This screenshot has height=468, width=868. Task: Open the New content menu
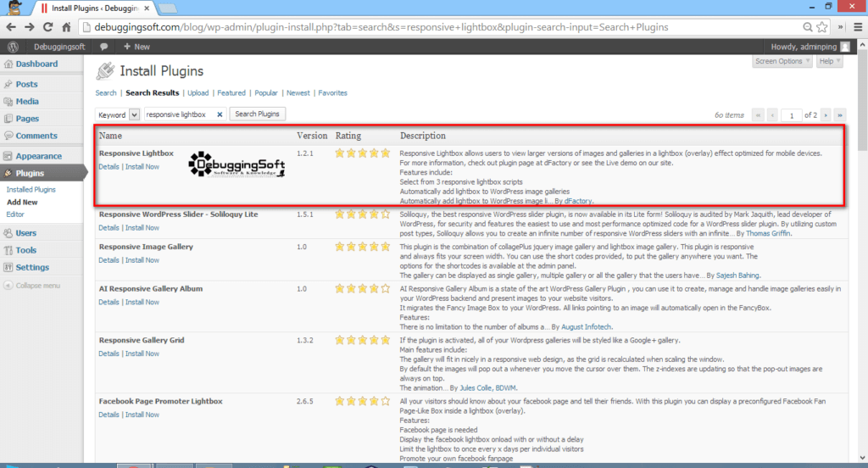point(136,47)
